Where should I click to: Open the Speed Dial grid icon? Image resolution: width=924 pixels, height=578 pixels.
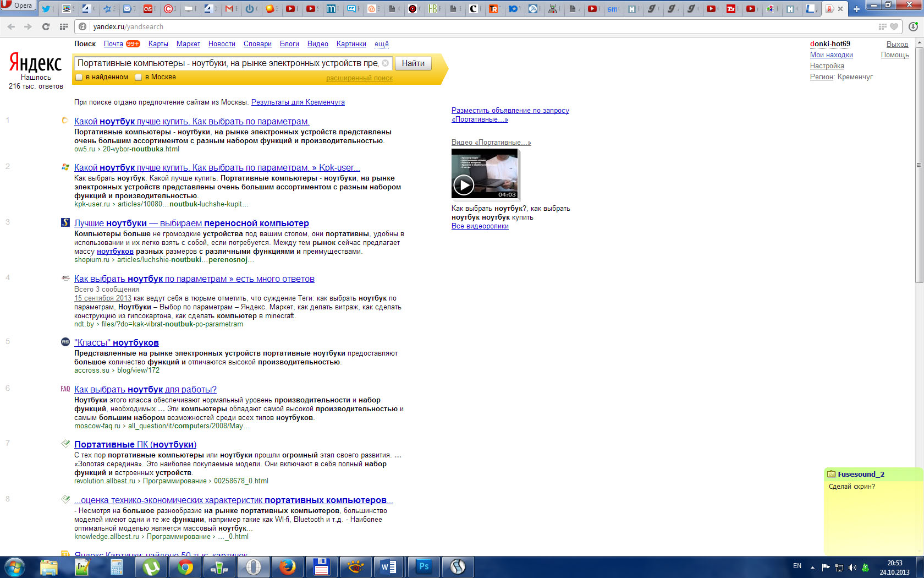[x=64, y=26]
